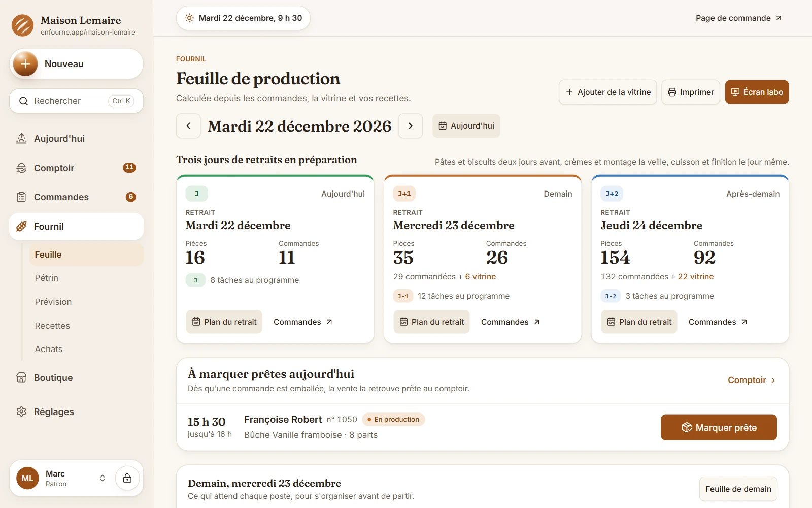Open the Pétrin sub-item
Viewport: 812px width, 508px height.
point(86,278)
